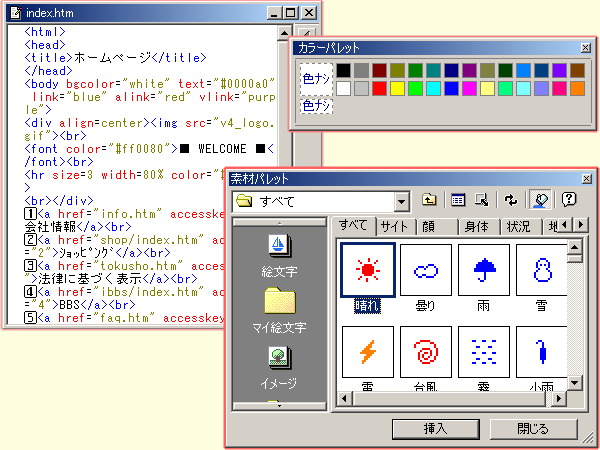This screenshot has height=450, width=600.
Task: Switch to the 顔 tab
Action: [428, 227]
